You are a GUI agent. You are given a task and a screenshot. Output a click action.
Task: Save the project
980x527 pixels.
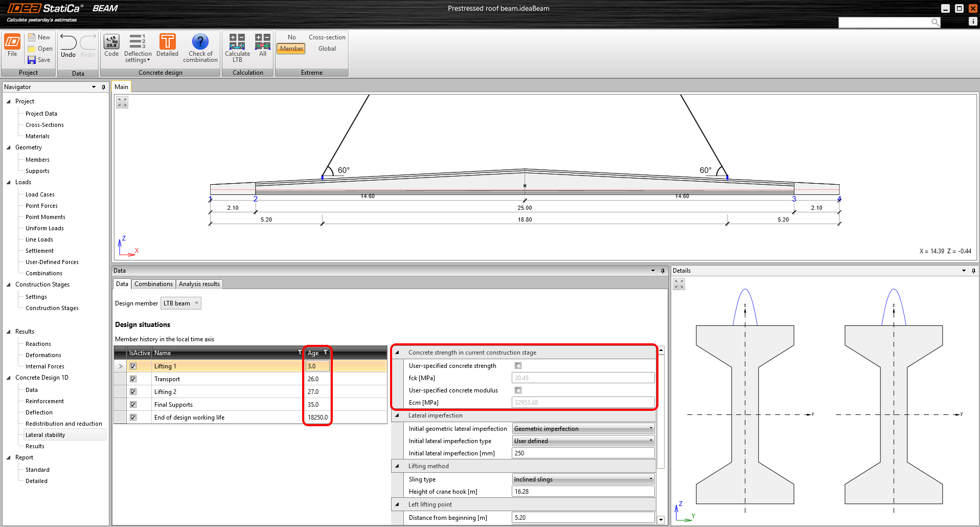point(39,59)
